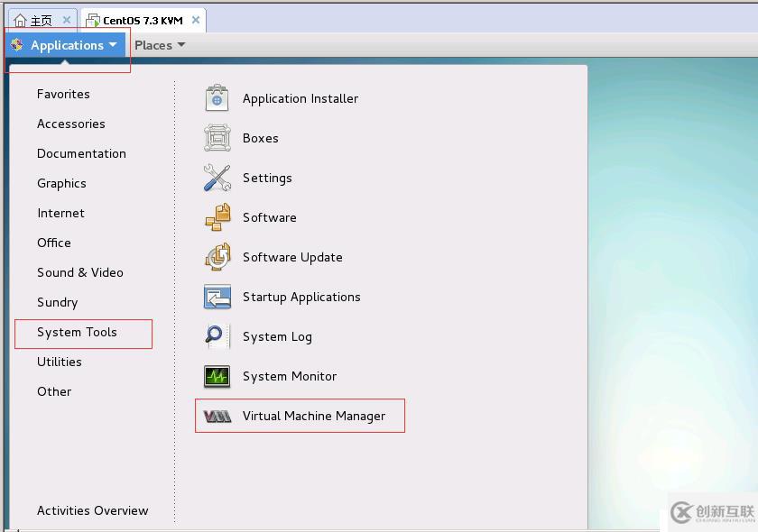Viewport: 758px width, 532px height.
Task: Open the Graphics category
Action: [61, 184]
